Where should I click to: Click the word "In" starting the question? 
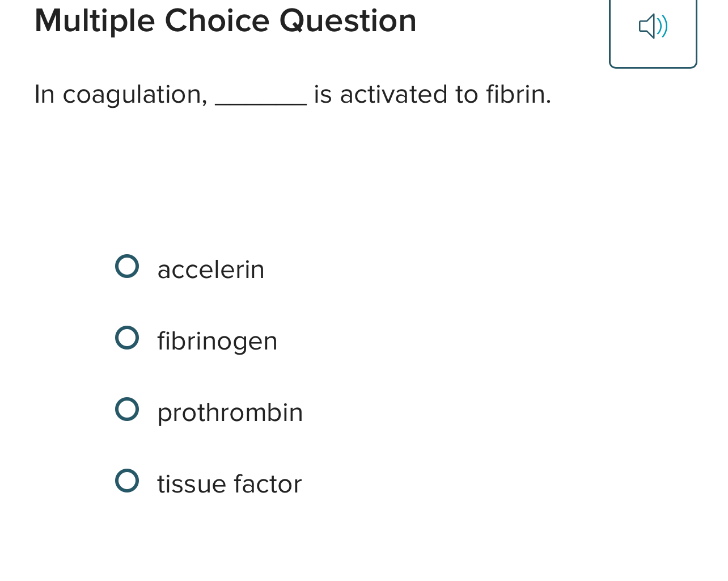[44, 94]
